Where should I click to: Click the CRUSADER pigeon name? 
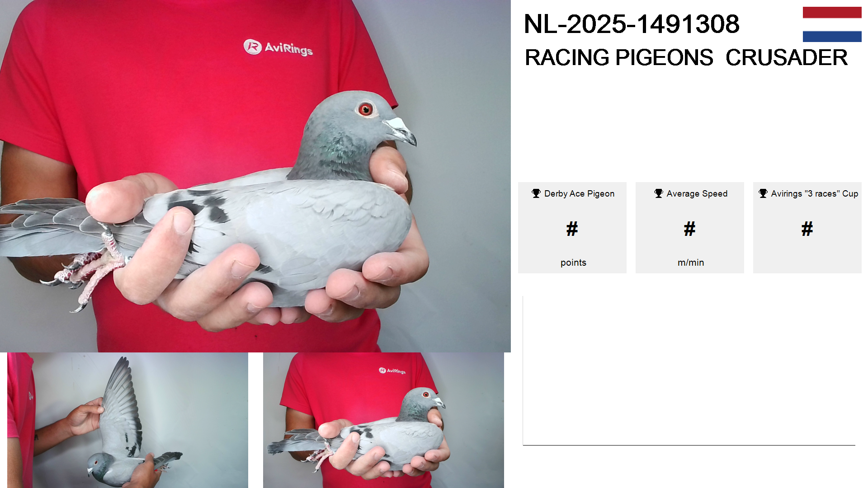pyautogui.click(x=787, y=58)
